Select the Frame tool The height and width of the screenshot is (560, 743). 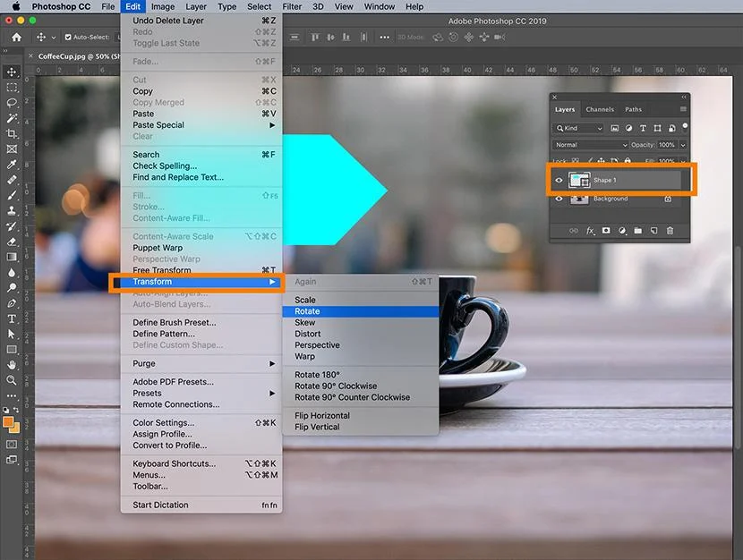click(12, 149)
